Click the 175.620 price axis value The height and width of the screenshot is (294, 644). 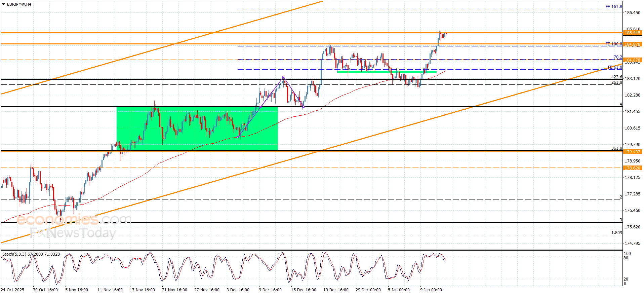(x=632, y=227)
